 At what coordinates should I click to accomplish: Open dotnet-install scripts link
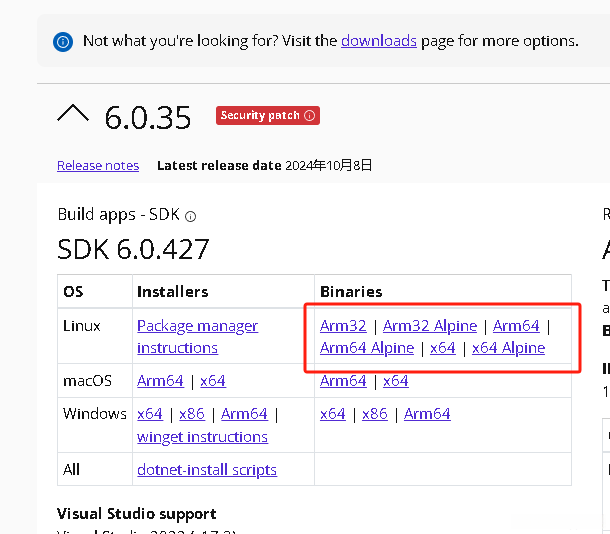207,469
